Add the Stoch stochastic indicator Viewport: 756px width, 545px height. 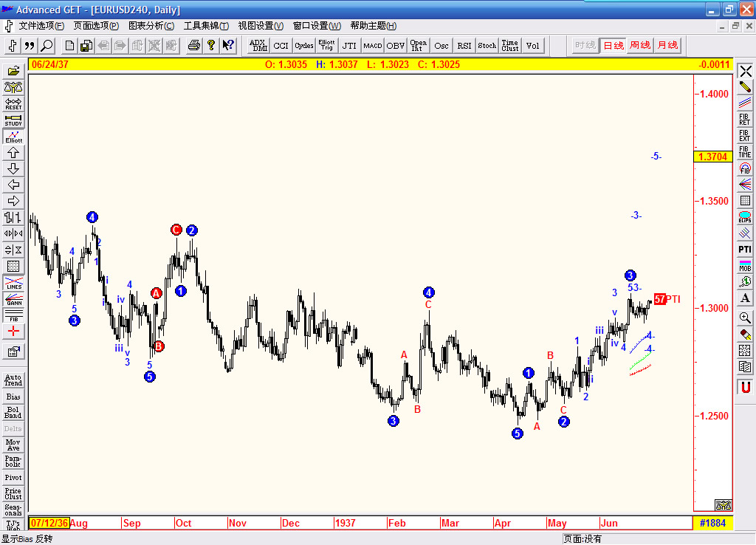(x=487, y=46)
